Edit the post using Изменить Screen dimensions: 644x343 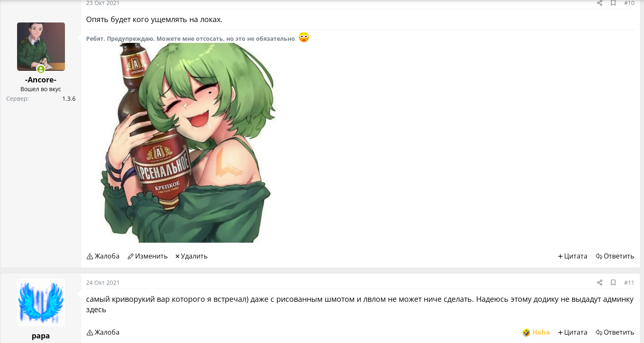(x=147, y=256)
